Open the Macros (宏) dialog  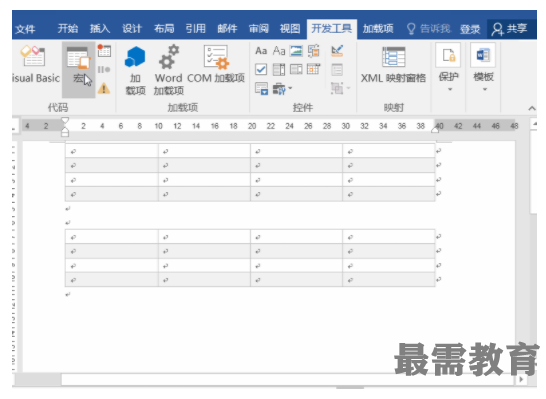pyautogui.click(x=79, y=69)
